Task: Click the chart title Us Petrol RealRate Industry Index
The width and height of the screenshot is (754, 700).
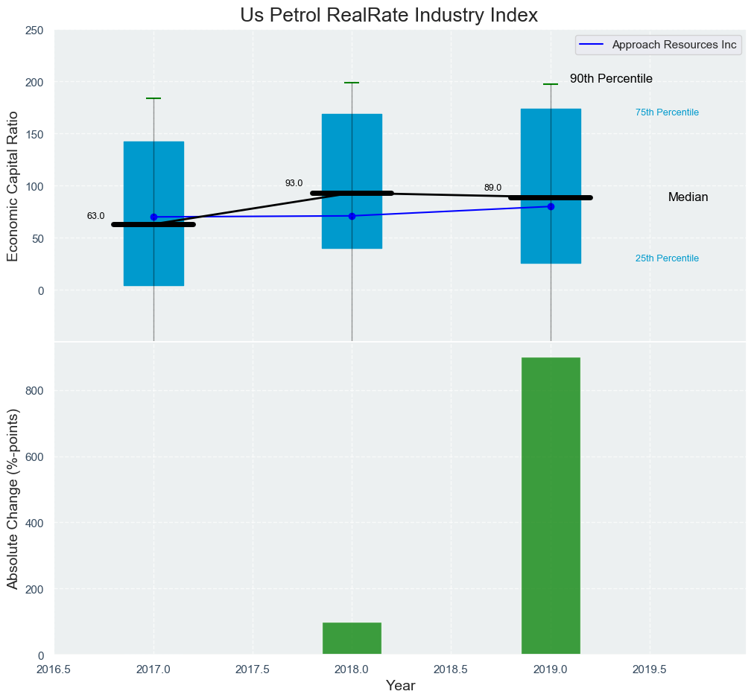Action: click(389, 16)
